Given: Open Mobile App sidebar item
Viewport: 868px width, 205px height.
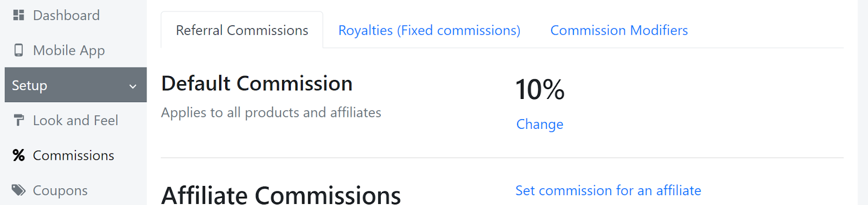Looking at the screenshot, I should pyautogui.click(x=69, y=50).
